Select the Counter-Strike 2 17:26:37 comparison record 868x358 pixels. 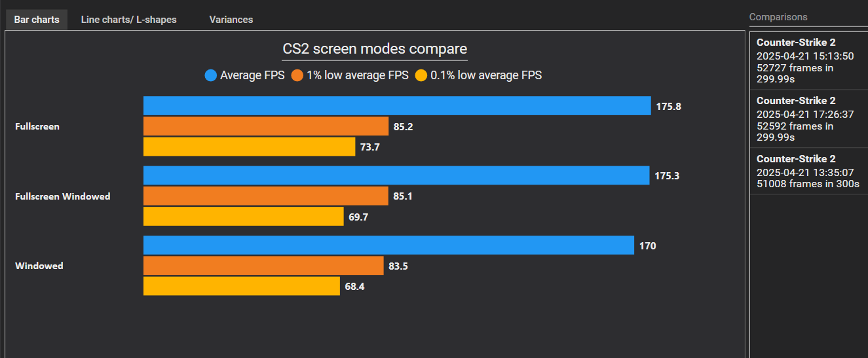coord(808,118)
